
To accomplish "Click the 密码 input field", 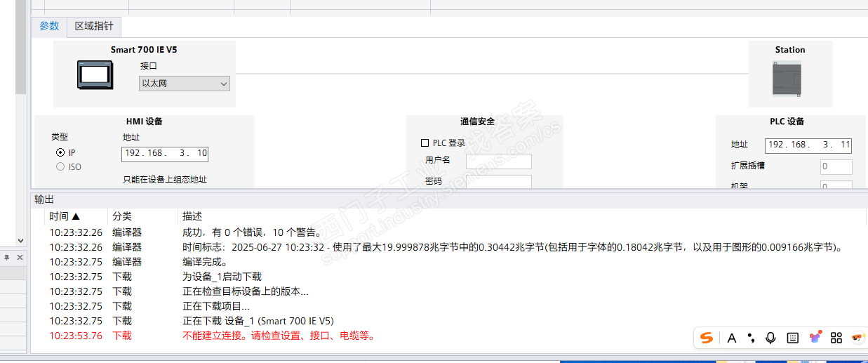I will pyautogui.click(x=499, y=182).
